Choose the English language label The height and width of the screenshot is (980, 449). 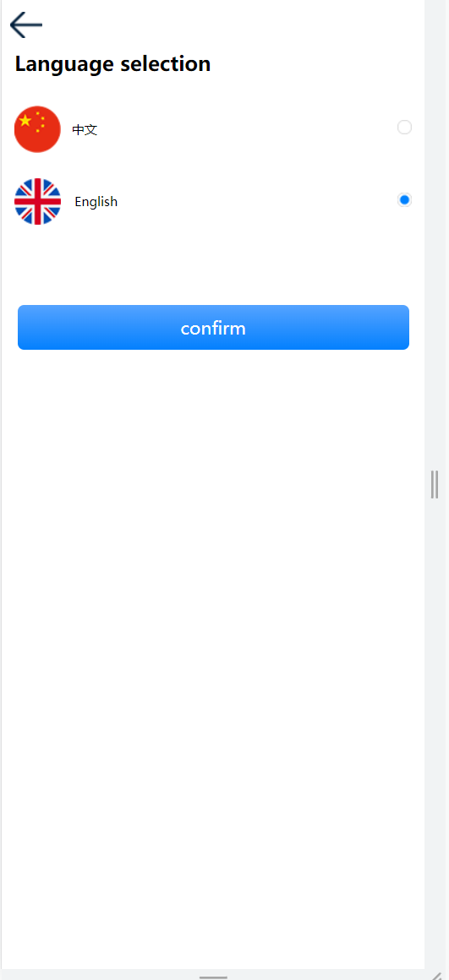coord(96,202)
